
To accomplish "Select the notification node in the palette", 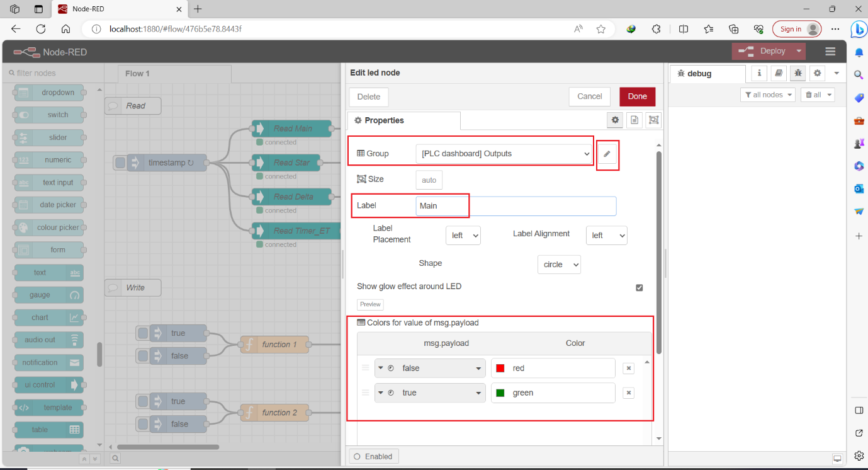I will pos(48,362).
